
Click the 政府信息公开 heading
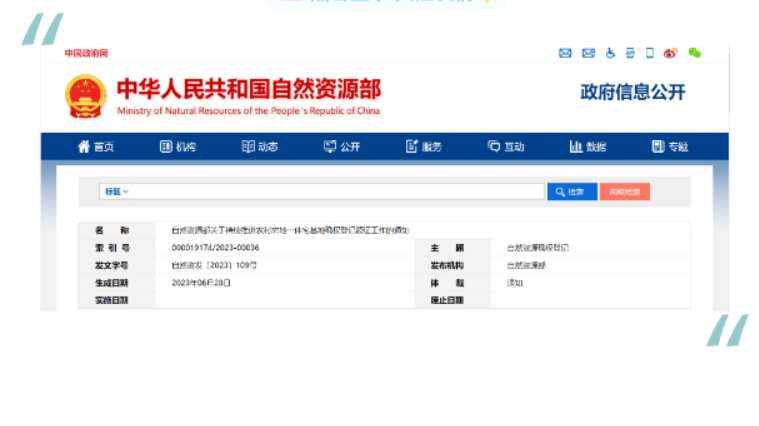pos(633,92)
